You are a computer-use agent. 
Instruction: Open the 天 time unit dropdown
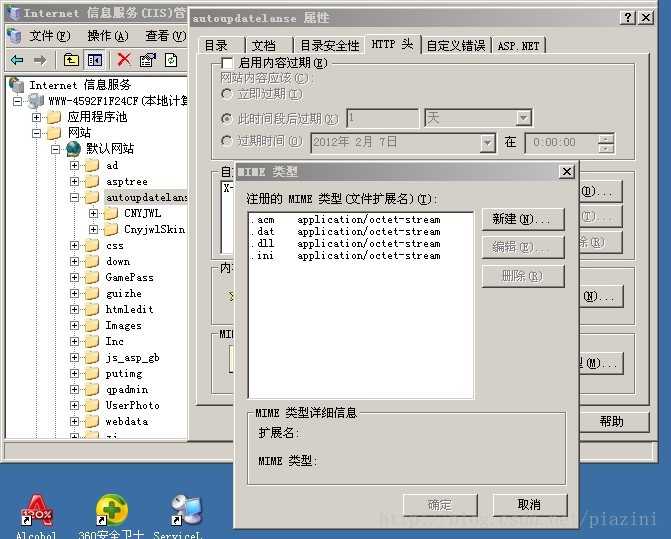click(523, 118)
